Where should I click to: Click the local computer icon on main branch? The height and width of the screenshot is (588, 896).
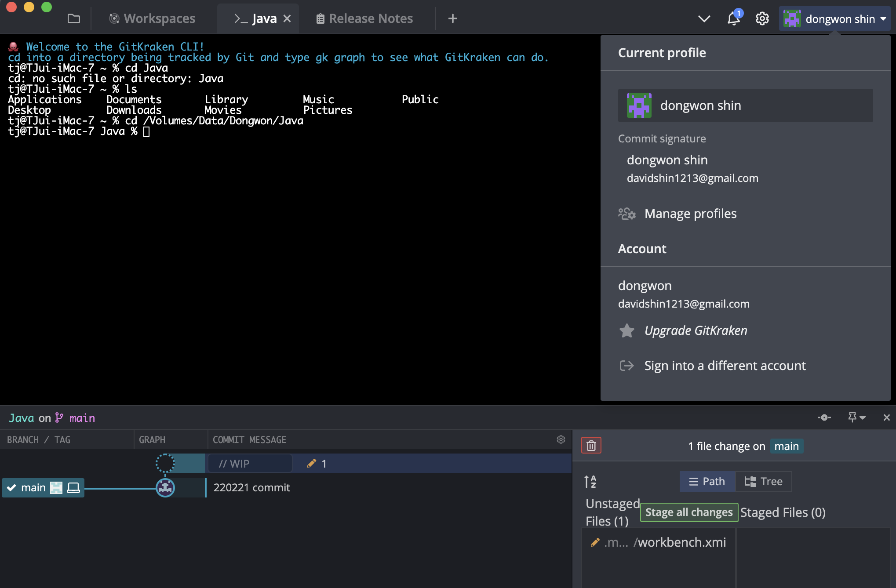pos(73,488)
